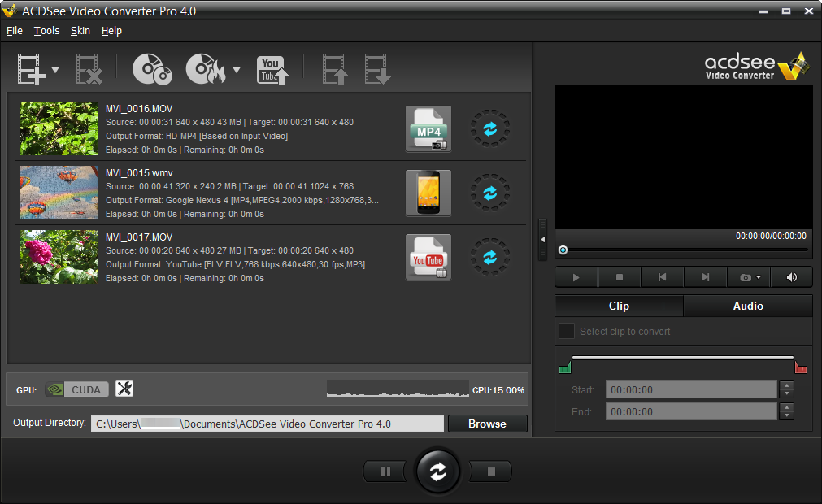Click the ACDSee title bar app icon
Image resolution: width=822 pixels, height=504 pixels.
pos(10,11)
